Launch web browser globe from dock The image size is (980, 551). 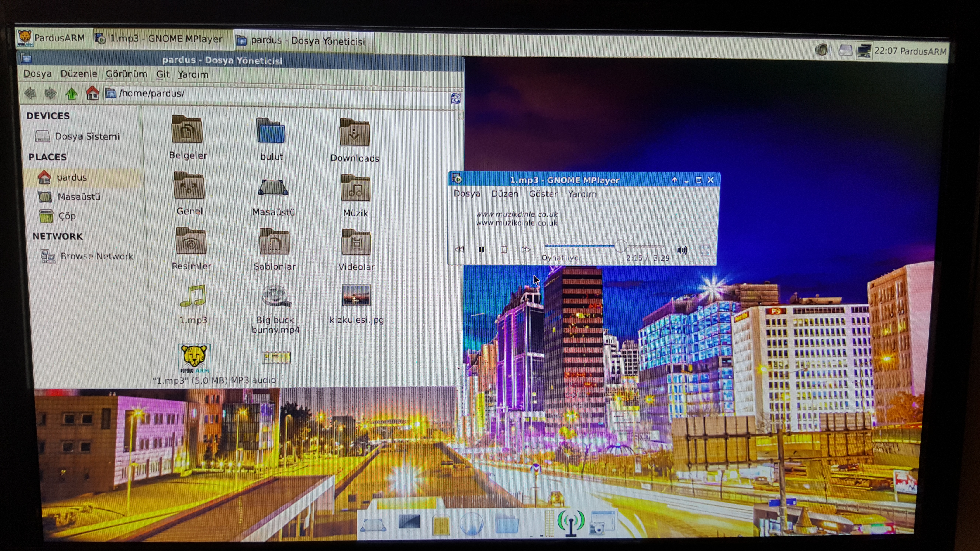click(x=471, y=524)
